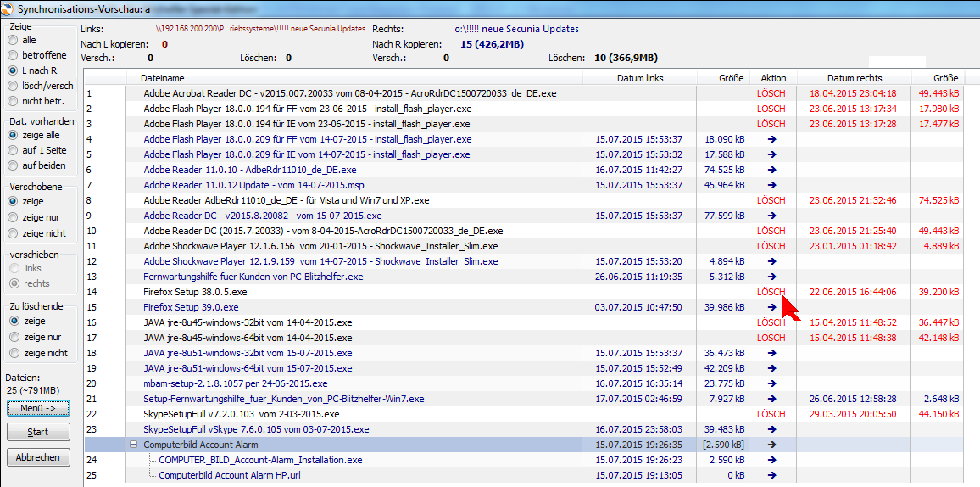Click copy arrow for mbam-setup-2.1.8.1057 row
980x487 pixels.
771,383
